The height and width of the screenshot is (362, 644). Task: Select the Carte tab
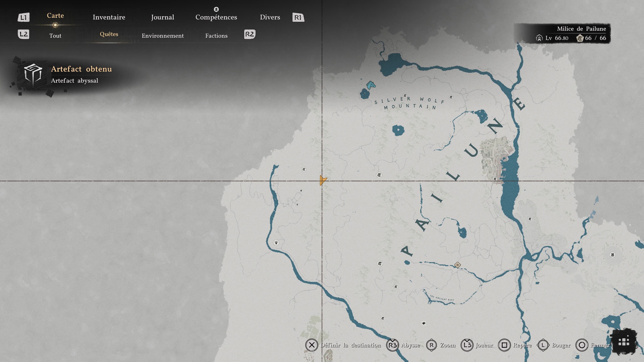55,15
